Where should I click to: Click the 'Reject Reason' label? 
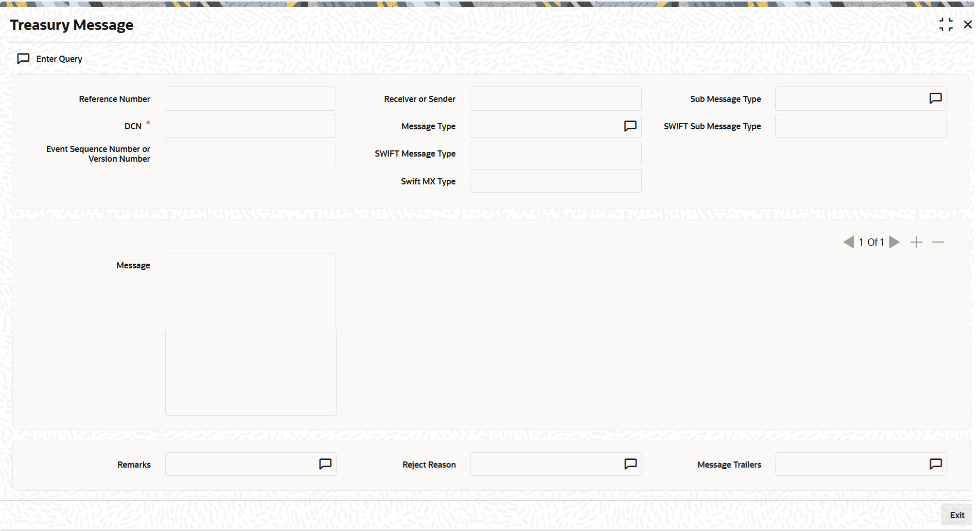pyautogui.click(x=429, y=465)
